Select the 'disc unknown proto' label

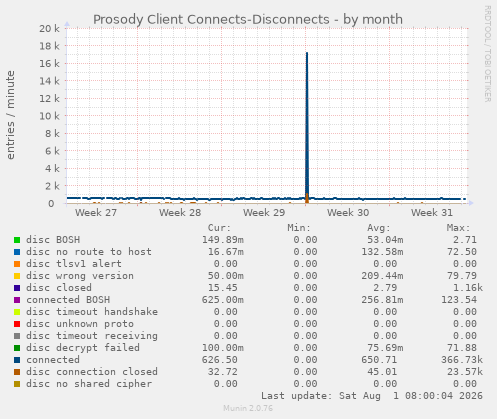80,324
